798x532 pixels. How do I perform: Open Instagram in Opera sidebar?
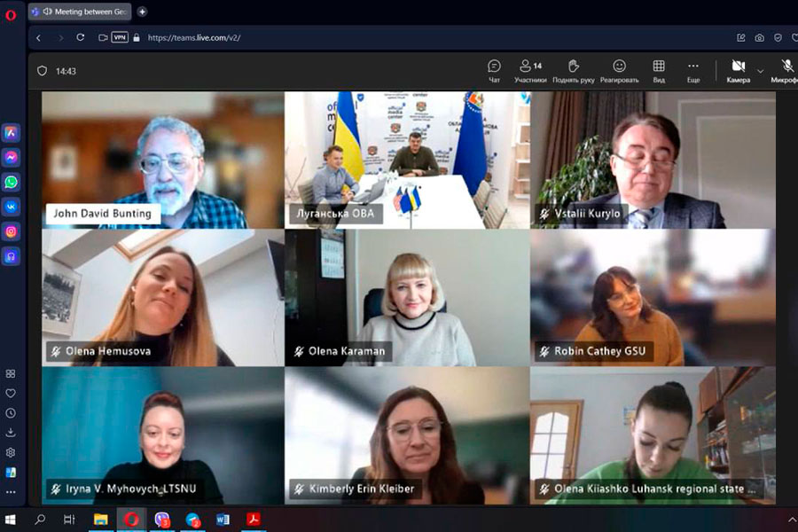click(11, 231)
